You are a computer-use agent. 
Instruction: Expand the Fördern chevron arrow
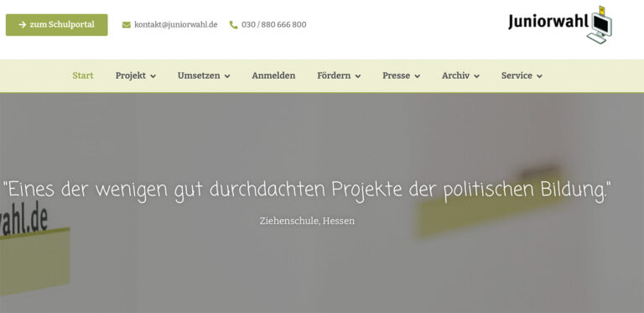[x=358, y=76]
